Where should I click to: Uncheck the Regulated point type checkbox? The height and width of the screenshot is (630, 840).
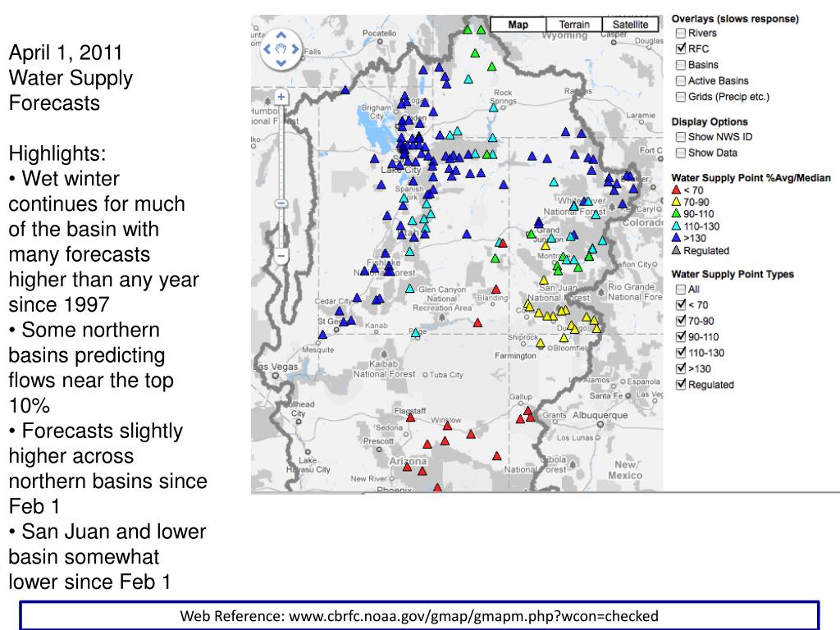coord(680,385)
